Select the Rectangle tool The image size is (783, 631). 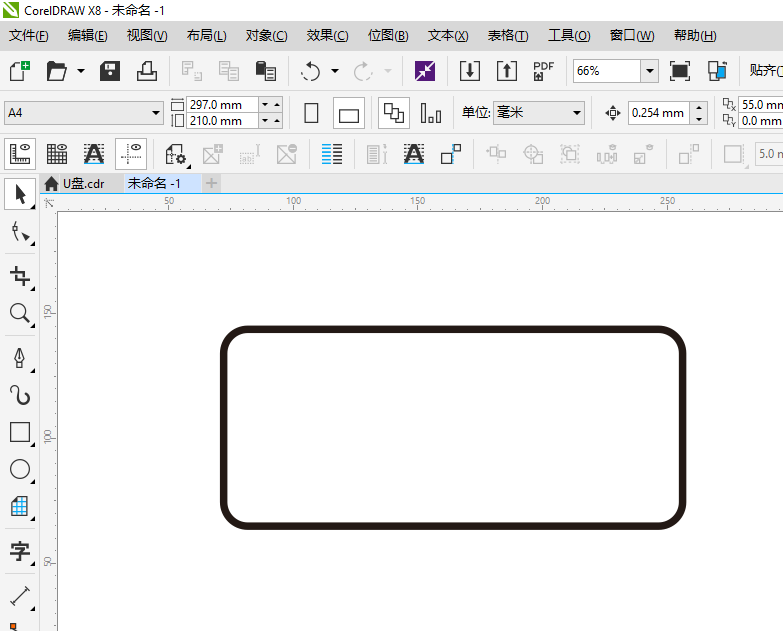(20, 432)
